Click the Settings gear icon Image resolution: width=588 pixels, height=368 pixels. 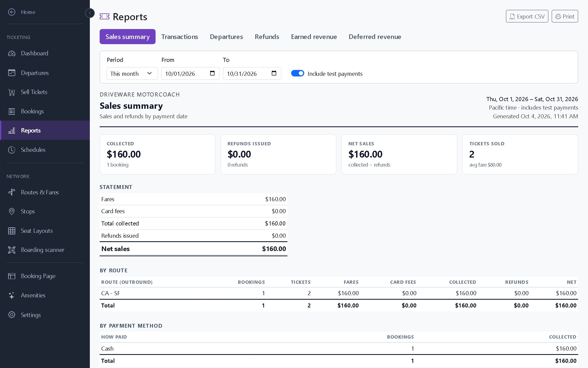click(x=12, y=315)
